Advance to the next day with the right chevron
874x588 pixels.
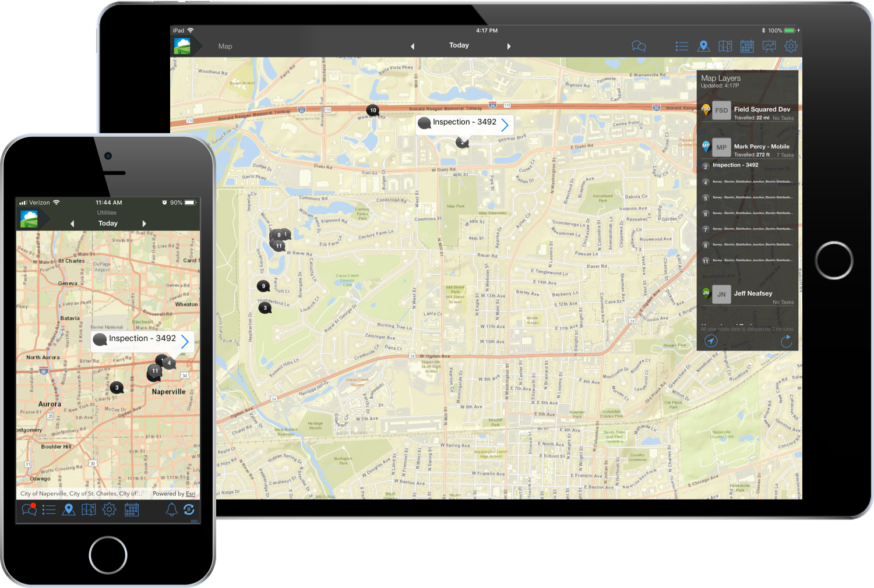click(x=509, y=45)
